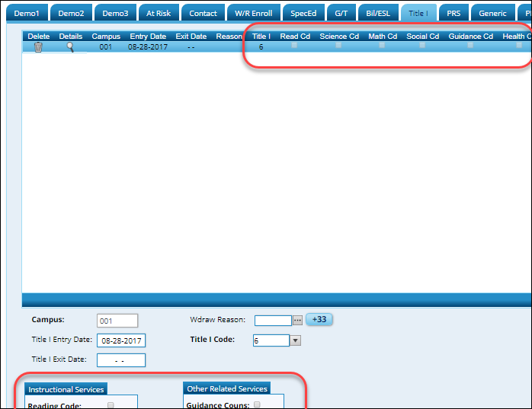Open the At Risk tab

[x=159, y=13]
